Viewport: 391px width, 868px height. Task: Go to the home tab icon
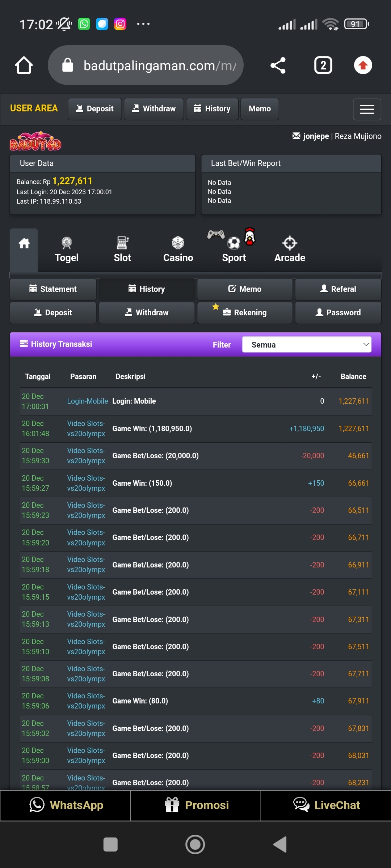point(24,243)
